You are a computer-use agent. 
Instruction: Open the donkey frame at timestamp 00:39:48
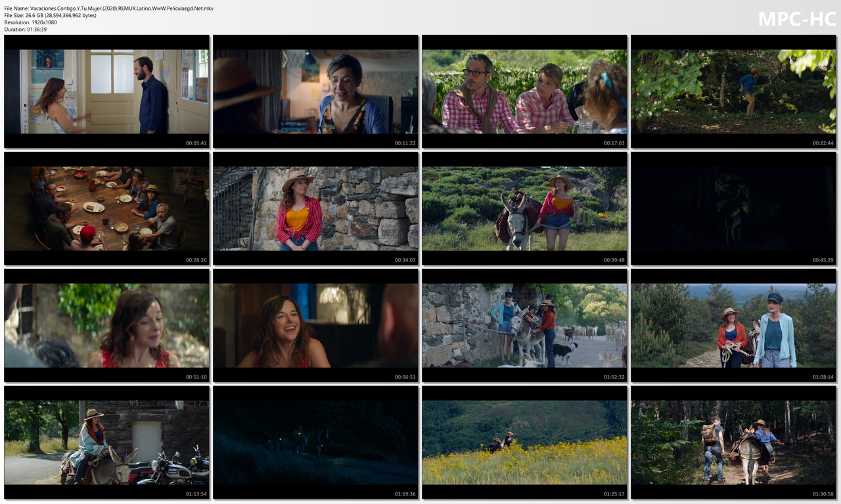pyautogui.click(x=524, y=208)
